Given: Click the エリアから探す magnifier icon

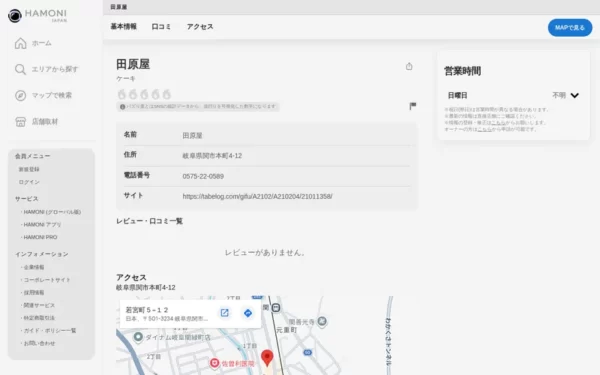Looking at the screenshot, I should point(20,69).
